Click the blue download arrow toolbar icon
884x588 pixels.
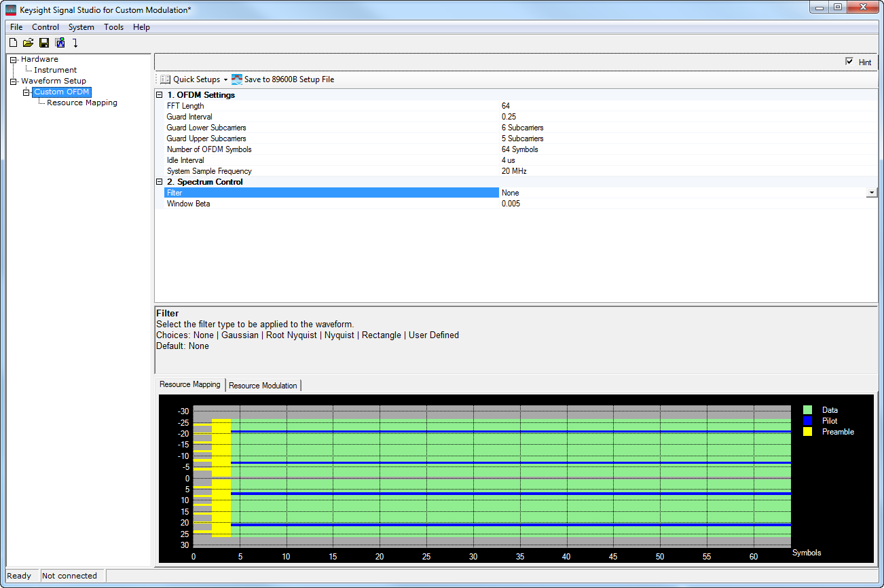75,43
